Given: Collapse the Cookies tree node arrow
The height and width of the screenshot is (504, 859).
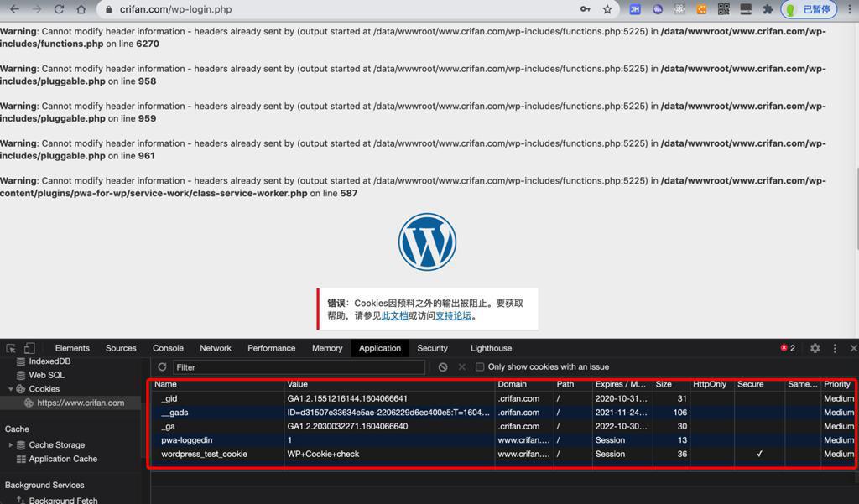Looking at the screenshot, I should point(10,389).
